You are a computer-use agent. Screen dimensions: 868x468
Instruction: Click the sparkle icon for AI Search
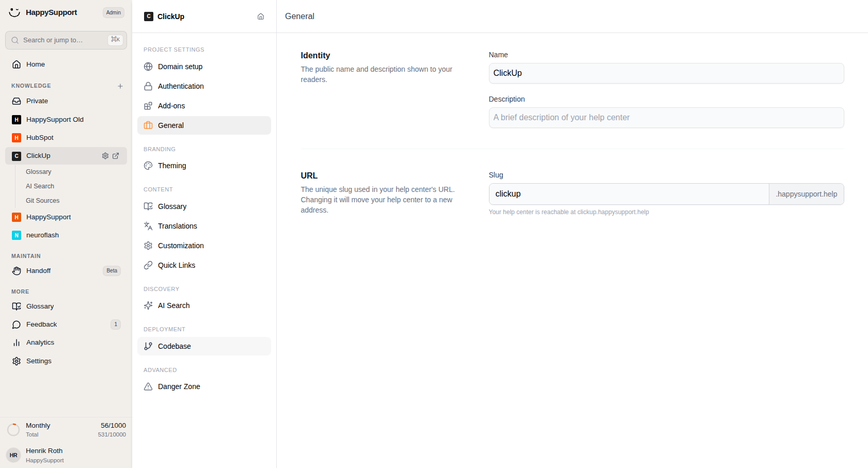(148, 305)
